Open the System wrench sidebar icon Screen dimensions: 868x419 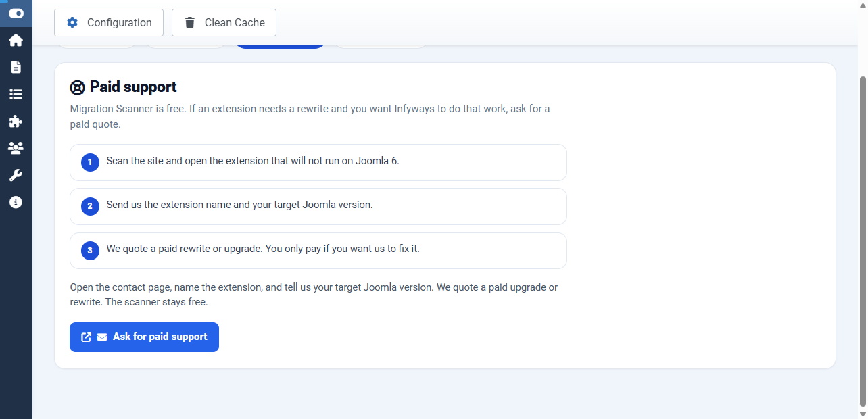pos(16,175)
